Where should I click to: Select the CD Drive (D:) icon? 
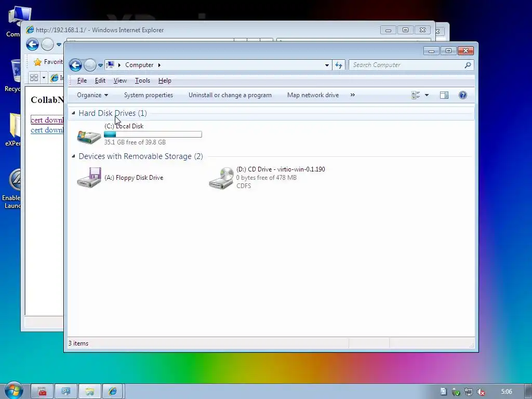coord(221,178)
